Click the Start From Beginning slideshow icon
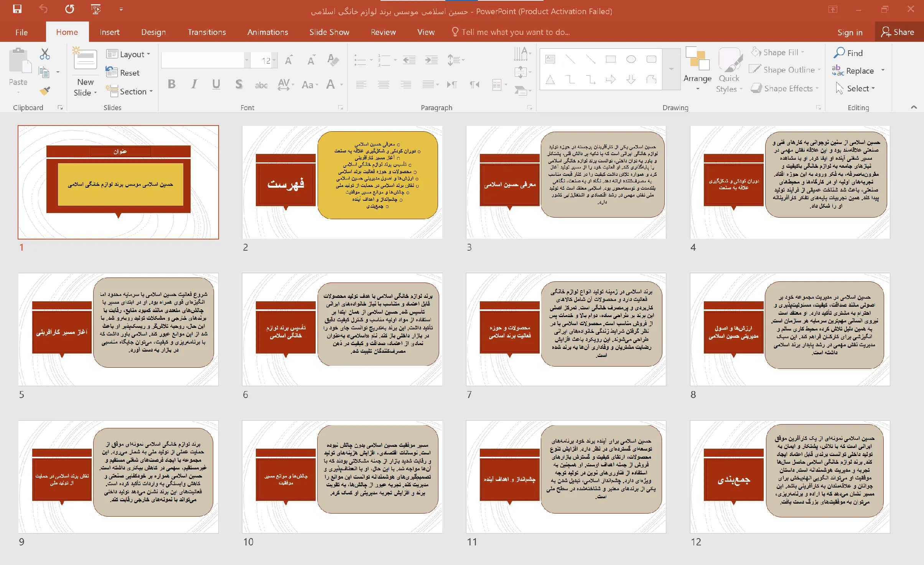This screenshot has height=565, width=924. pos(96,9)
